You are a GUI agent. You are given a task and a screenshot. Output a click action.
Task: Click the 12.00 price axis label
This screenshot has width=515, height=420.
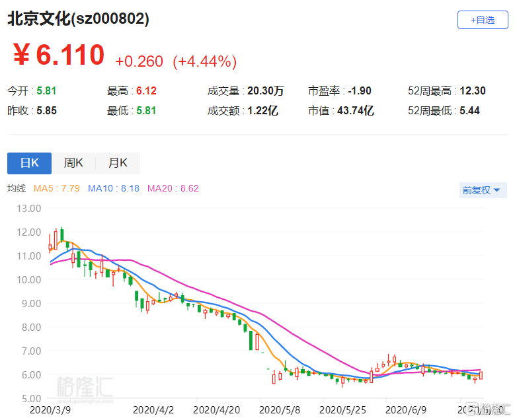[x=29, y=232]
